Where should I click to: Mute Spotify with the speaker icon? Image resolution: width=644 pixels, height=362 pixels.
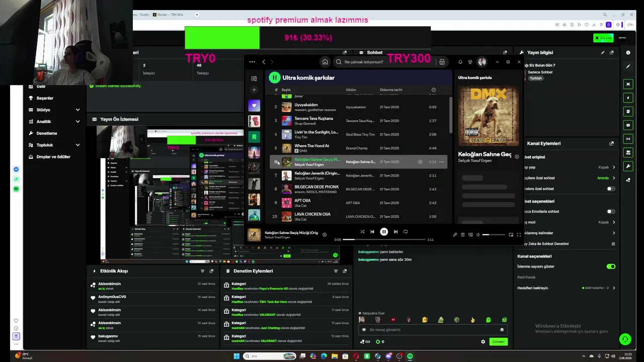click(x=478, y=235)
